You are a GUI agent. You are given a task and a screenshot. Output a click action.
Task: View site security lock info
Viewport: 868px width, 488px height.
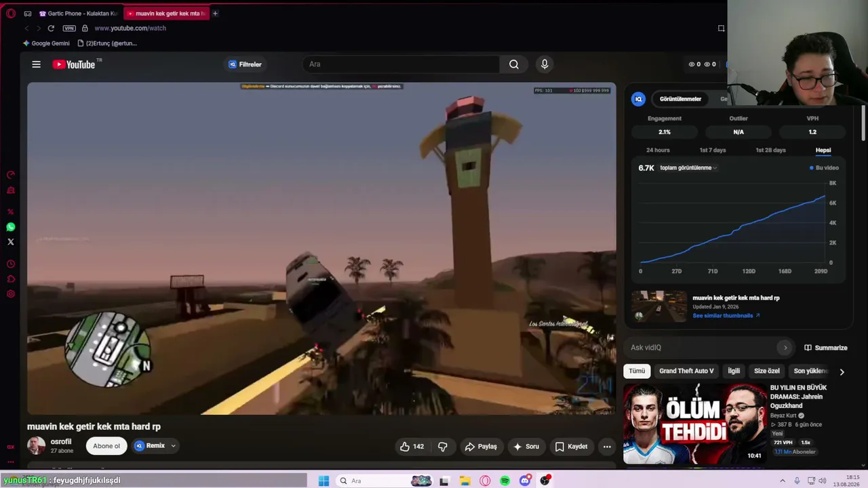(85, 28)
